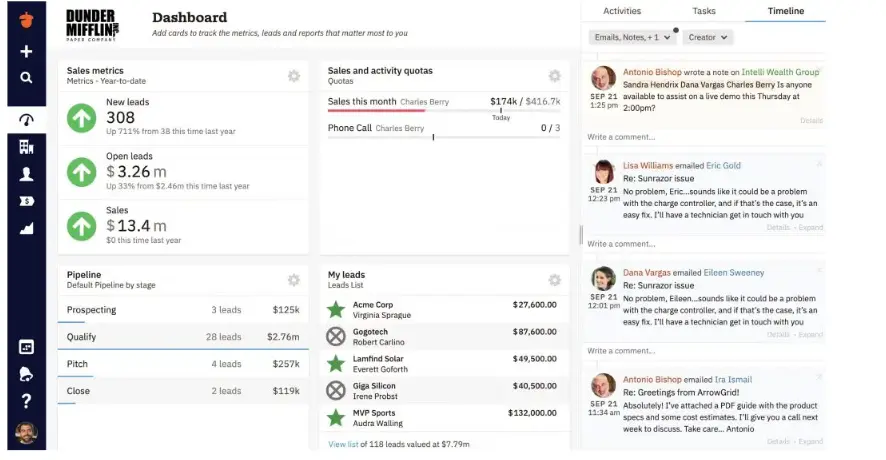The width and height of the screenshot is (886, 460).
Task: Open user profile avatar in sidebar
Action: coord(27,433)
